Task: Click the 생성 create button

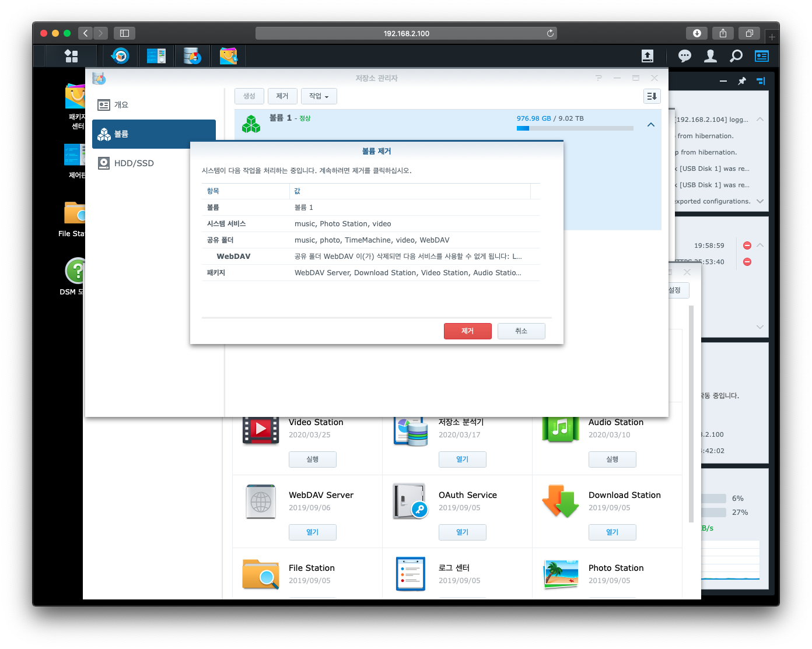Action: [x=249, y=96]
